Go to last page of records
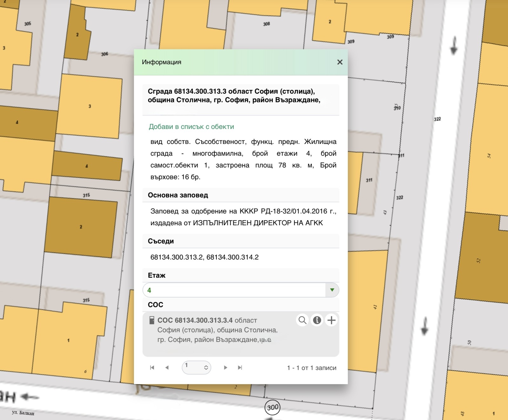508x420 pixels. pos(240,368)
